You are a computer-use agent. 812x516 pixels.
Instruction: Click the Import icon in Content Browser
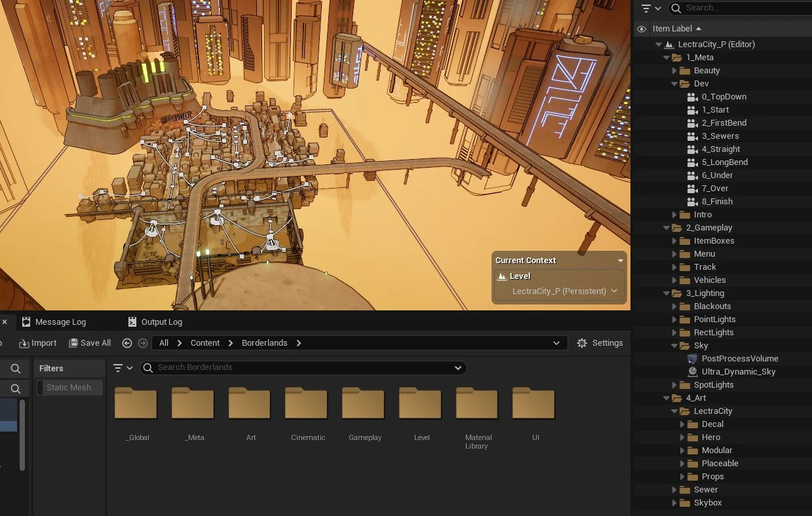pyautogui.click(x=24, y=343)
